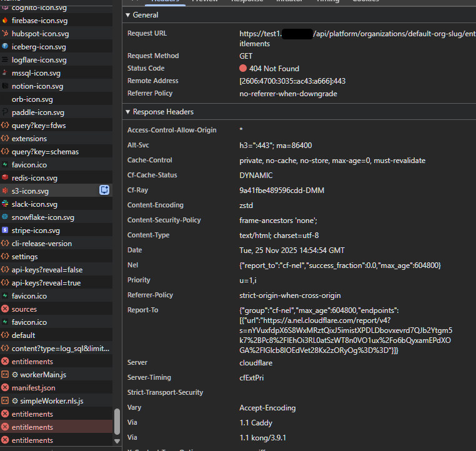This screenshot has width=476, height=451.
Task: Click the red status dot next to 404 Not Found
Action: point(243,68)
